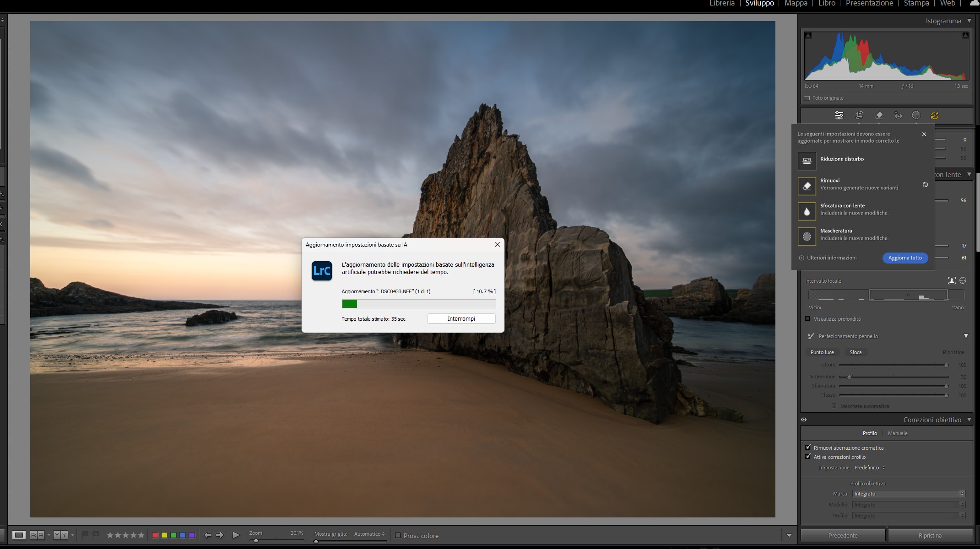Open Mostra griglia Automatico dropdown
The width and height of the screenshot is (980, 549).
click(369, 534)
